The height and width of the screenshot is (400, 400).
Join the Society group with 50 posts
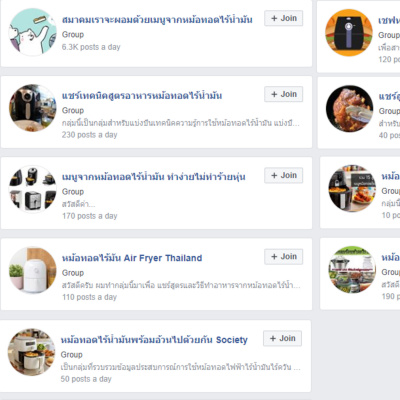[282, 338]
